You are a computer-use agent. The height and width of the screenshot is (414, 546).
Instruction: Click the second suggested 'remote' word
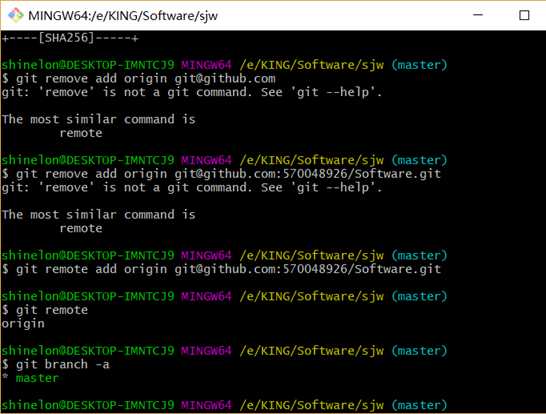[81, 228]
